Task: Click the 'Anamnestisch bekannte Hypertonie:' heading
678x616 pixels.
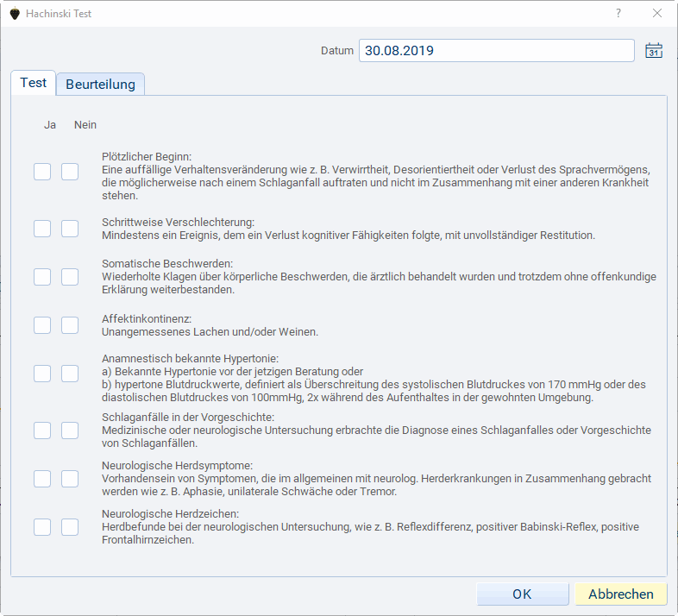Action: point(191,359)
